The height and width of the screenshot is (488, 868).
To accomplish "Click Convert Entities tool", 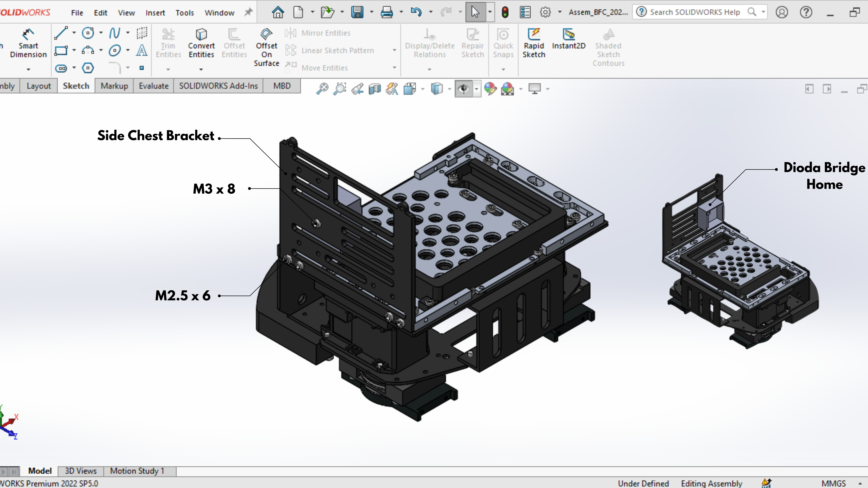I will coord(201,43).
